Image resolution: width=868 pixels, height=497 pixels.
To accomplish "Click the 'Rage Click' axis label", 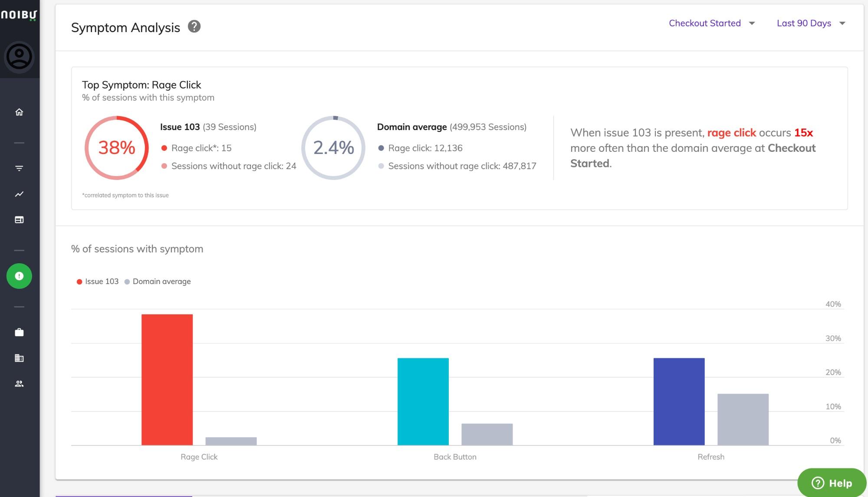I will click(199, 457).
